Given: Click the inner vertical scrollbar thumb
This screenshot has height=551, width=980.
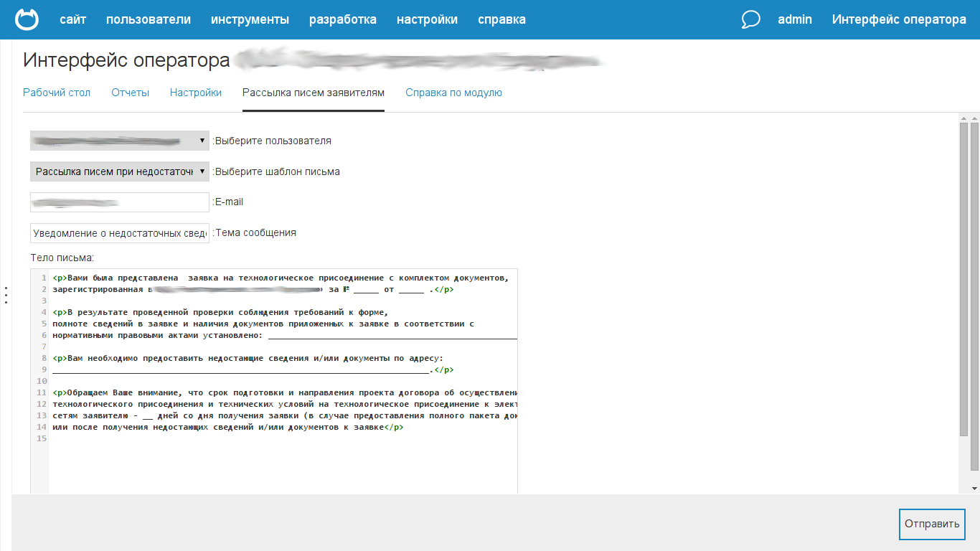Looking at the screenshot, I should [963, 278].
